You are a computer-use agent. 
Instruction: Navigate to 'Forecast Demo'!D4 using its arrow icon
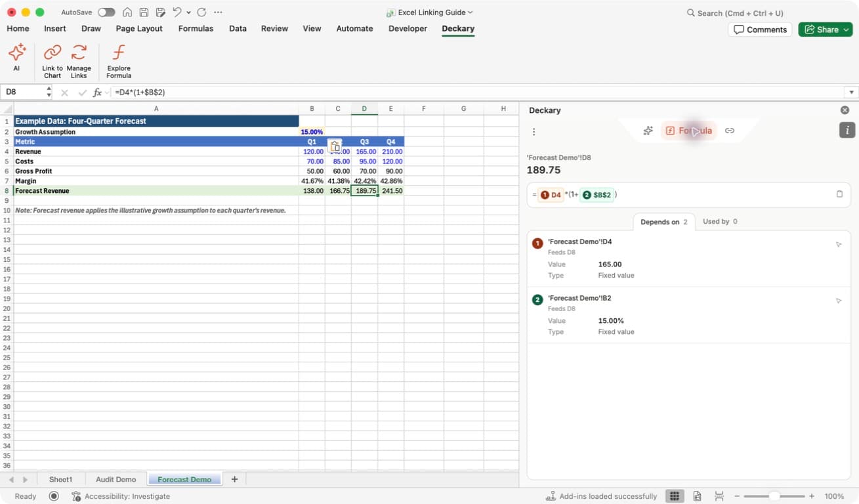coord(838,245)
